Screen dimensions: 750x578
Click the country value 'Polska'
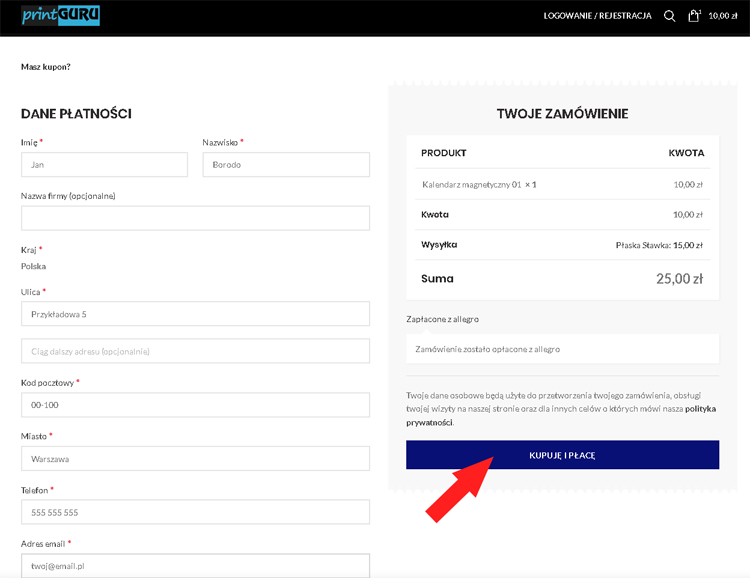33,267
